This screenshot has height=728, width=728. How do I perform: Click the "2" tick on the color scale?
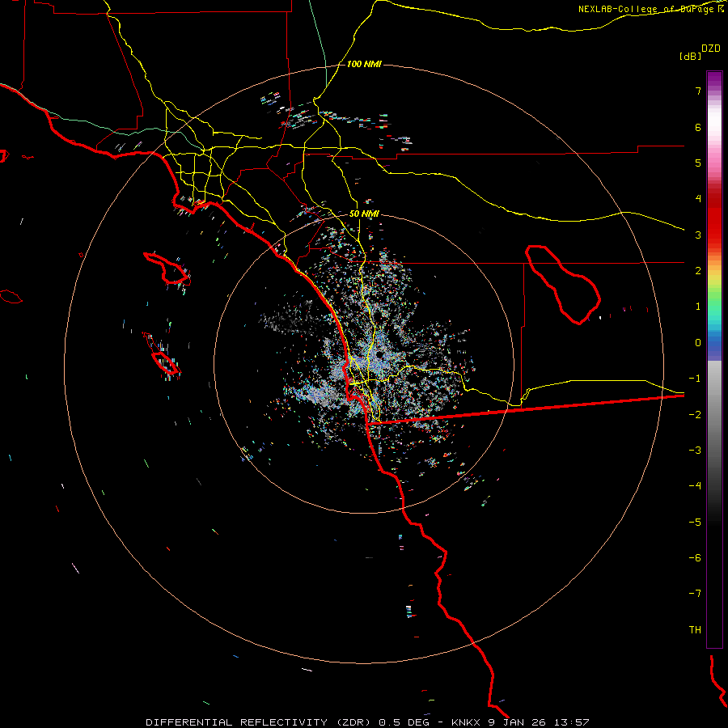tap(698, 271)
